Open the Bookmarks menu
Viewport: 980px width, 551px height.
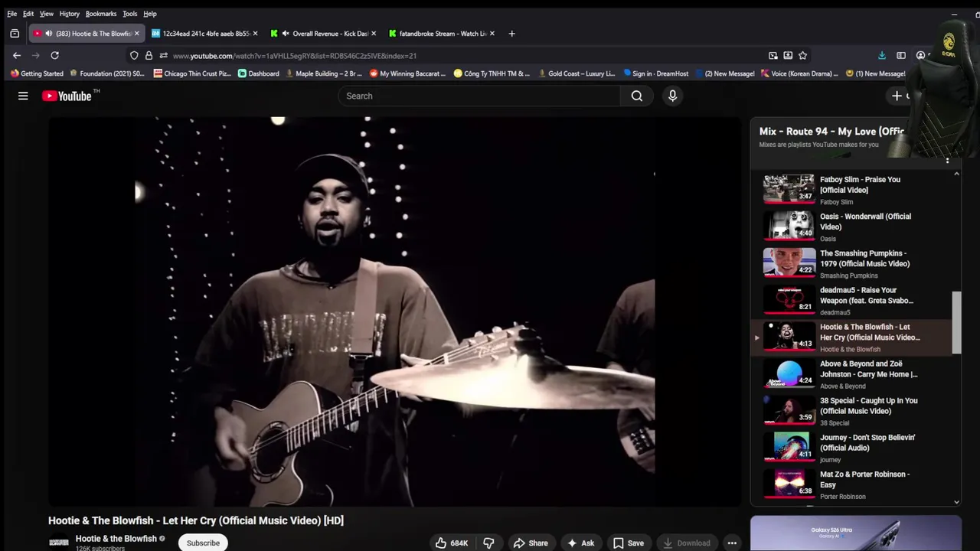(x=101, y=14)
